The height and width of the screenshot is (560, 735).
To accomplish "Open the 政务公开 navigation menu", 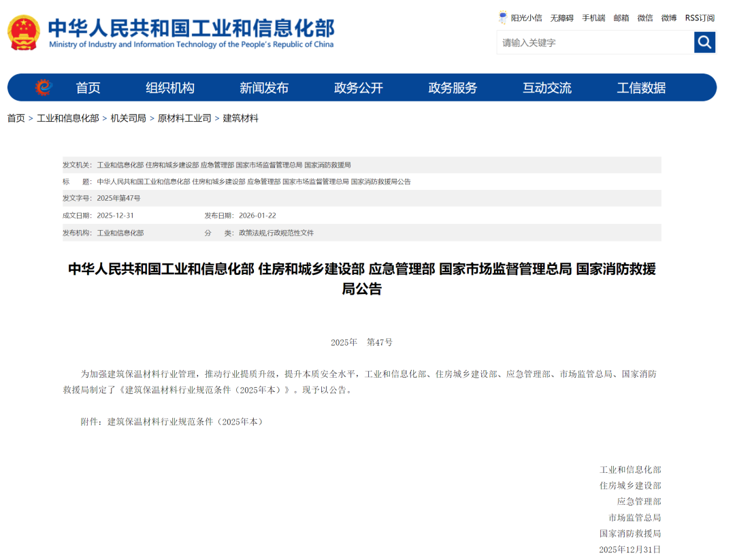I will (x=359, y=87).
